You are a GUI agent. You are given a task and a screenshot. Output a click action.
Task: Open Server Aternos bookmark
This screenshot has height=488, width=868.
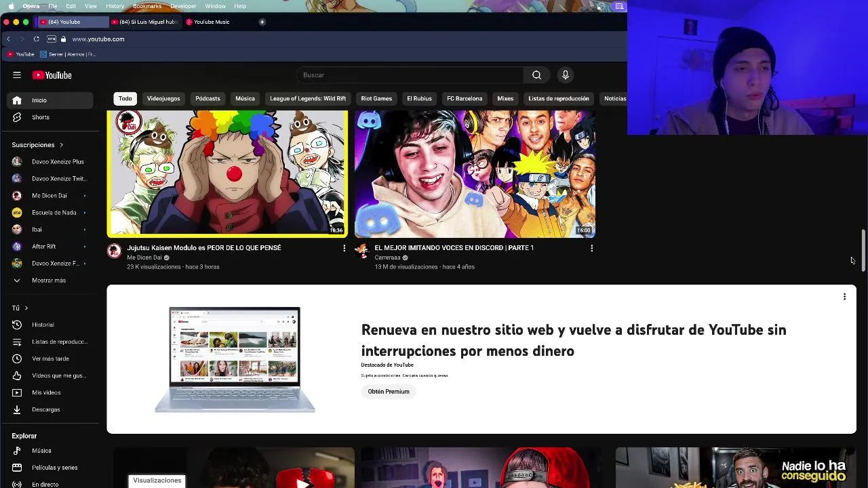click(68, 54)
